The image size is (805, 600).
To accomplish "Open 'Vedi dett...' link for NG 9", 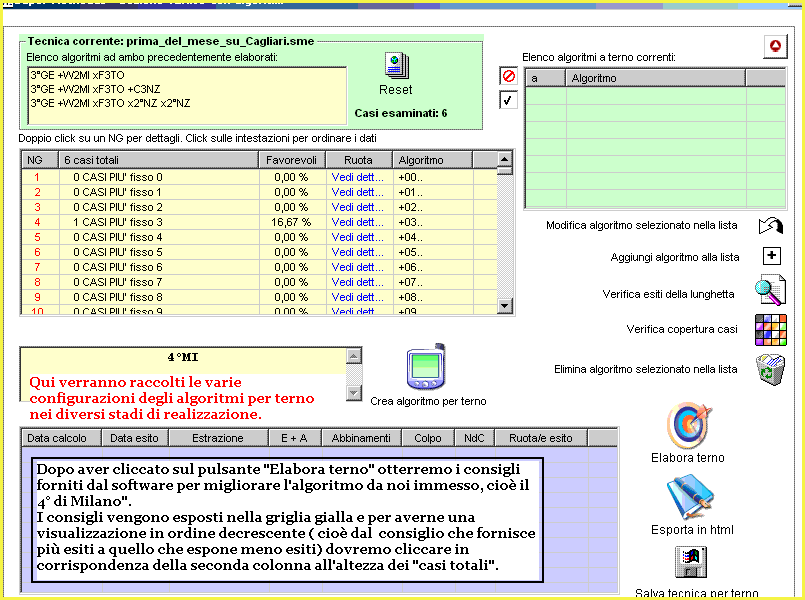I will pyautogui.click(x=357, y=297).
